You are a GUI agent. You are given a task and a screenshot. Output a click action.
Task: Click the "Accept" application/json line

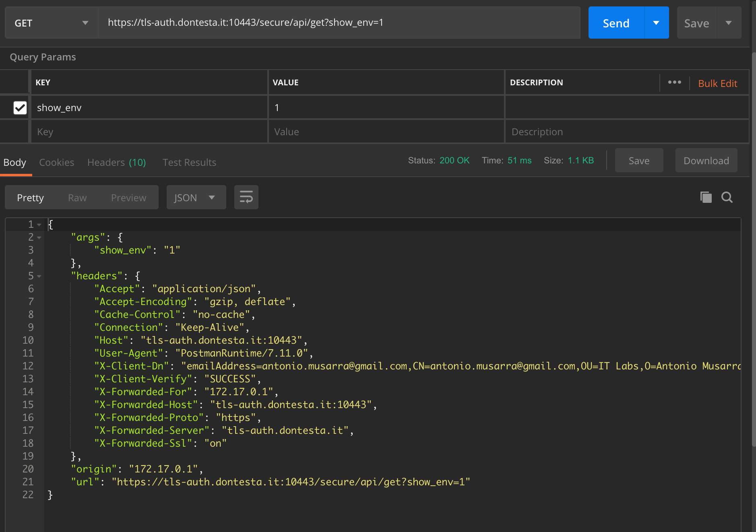178,289
